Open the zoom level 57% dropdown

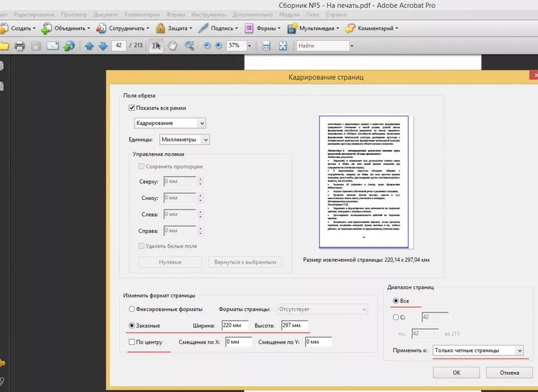point(249,46)
